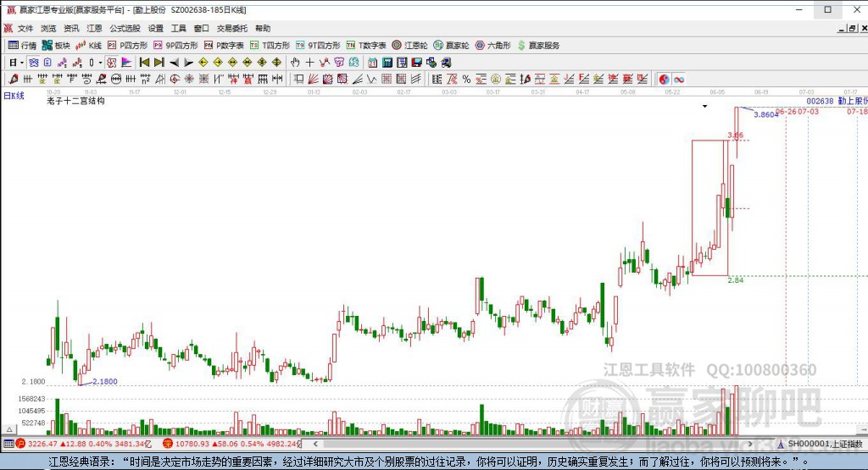This screenshot has height=470, width=868.
Task: Open the P数字表 number table
Action: [224, 46]
